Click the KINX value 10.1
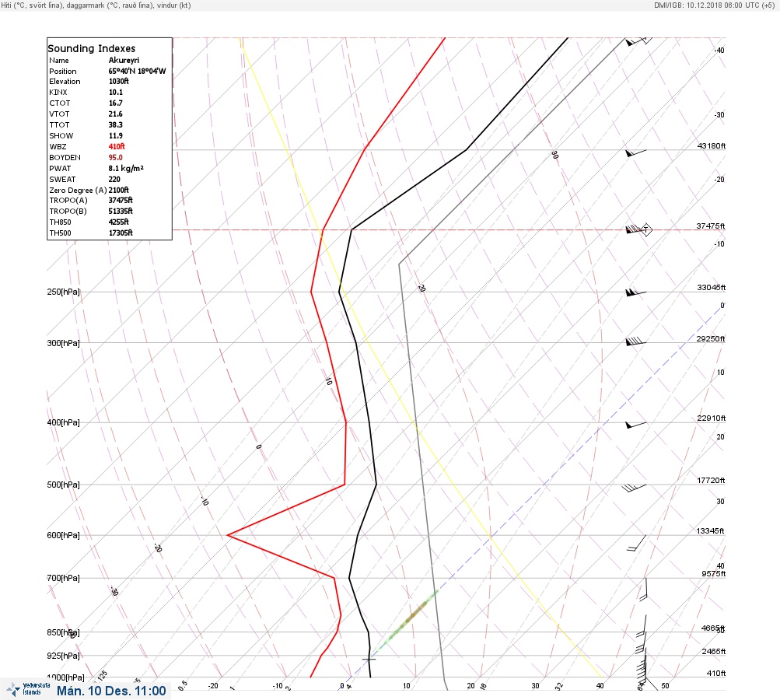The image size is (780, 700). point(115,92)
